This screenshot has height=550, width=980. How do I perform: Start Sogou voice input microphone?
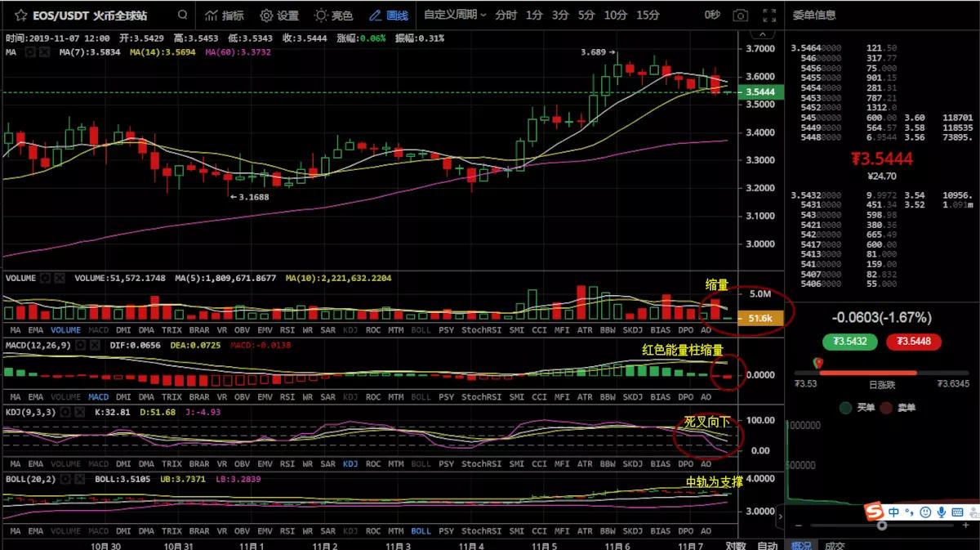point(942,512)
